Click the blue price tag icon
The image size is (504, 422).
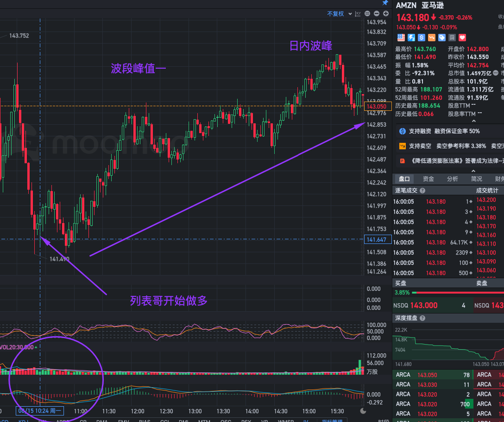pos(442,38)
